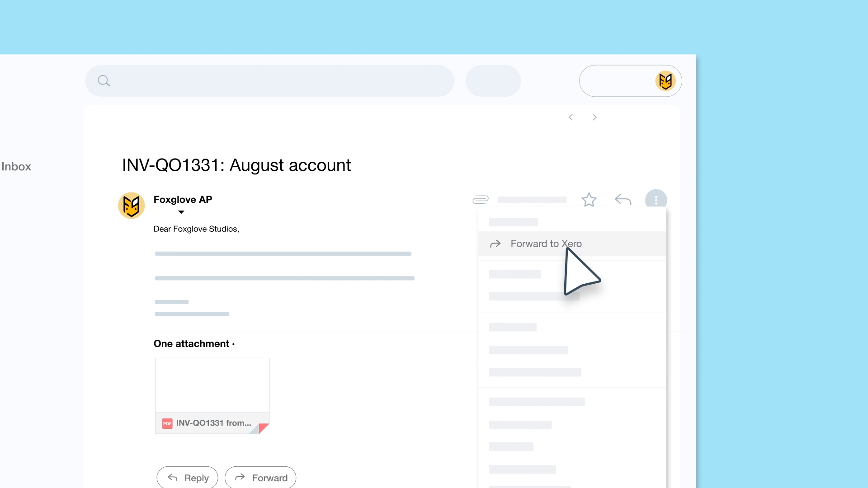Select Forward to Xero menu option

(x=546, y=244)
